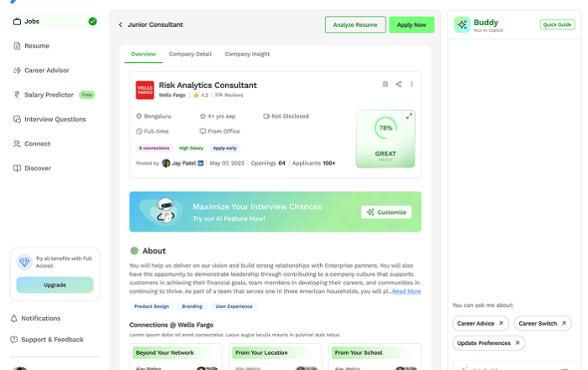Click the Apply early tag
Screen dimensions: 588x370
point(224,148)
